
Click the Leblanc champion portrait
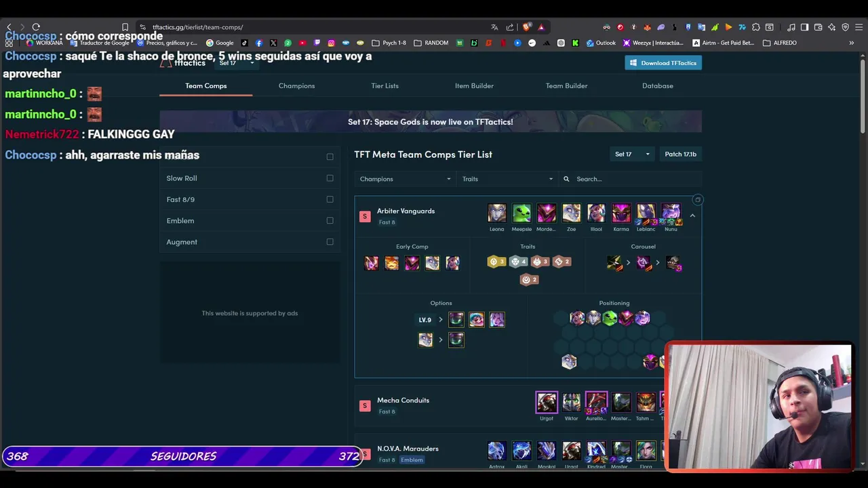[x=646, y=213]
